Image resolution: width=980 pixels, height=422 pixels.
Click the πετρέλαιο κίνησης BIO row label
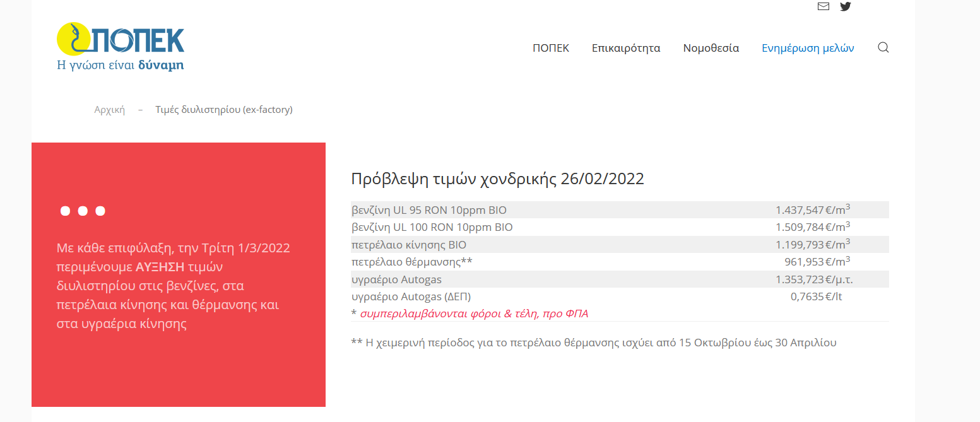pyautogui.click(x=408, y=245)
